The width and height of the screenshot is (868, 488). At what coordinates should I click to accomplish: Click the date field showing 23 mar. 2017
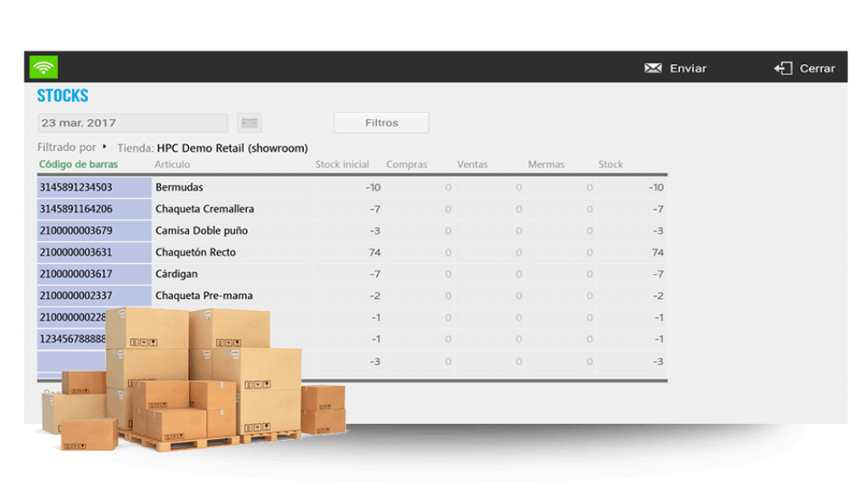pos(132,123)
